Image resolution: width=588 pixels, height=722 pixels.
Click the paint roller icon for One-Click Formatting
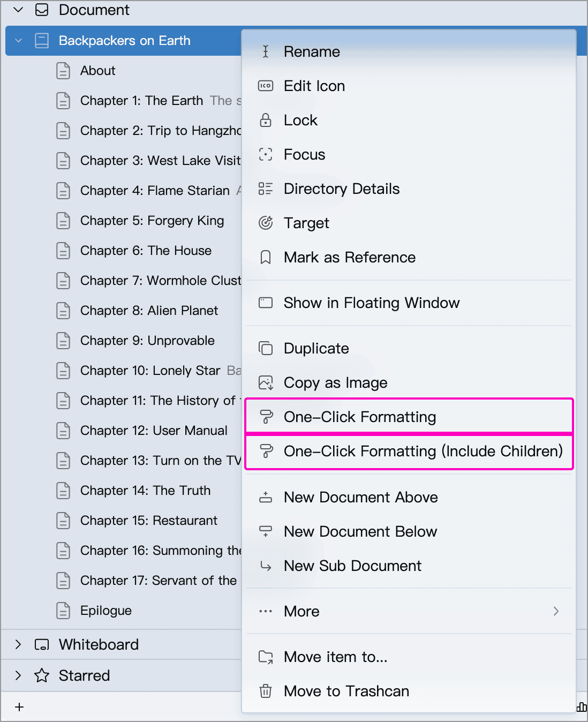(266, 417)
